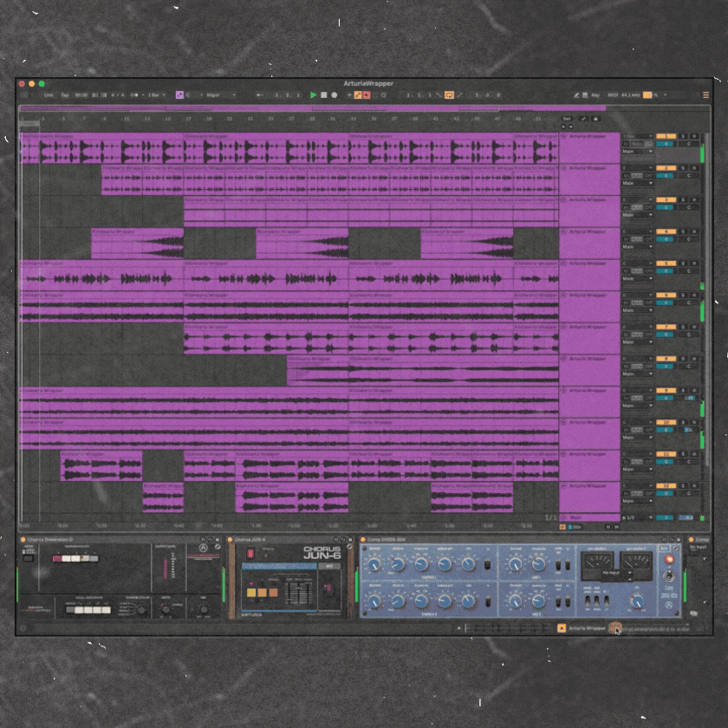Open the root note C dropdown

194,95
